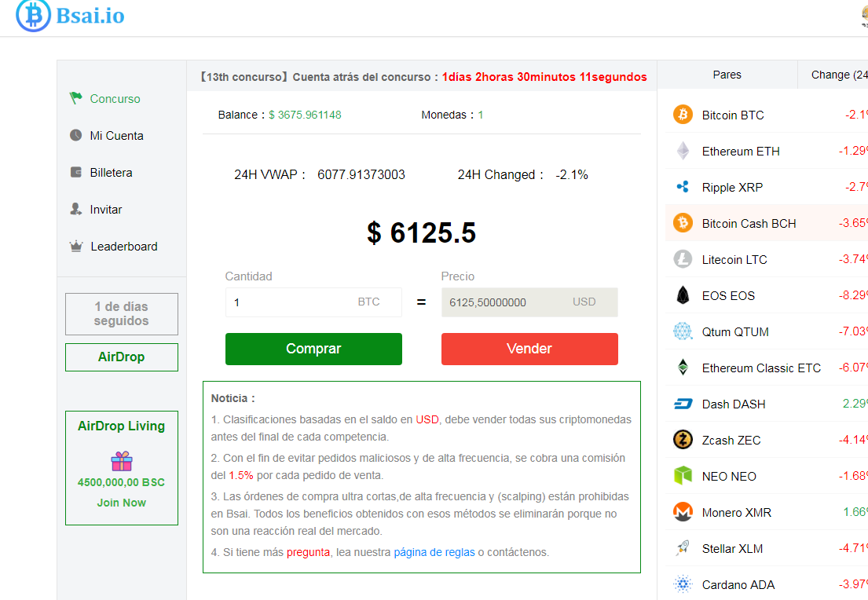Select the EOS EOS pair name
The image size is (868, 600).
[728, 295]
